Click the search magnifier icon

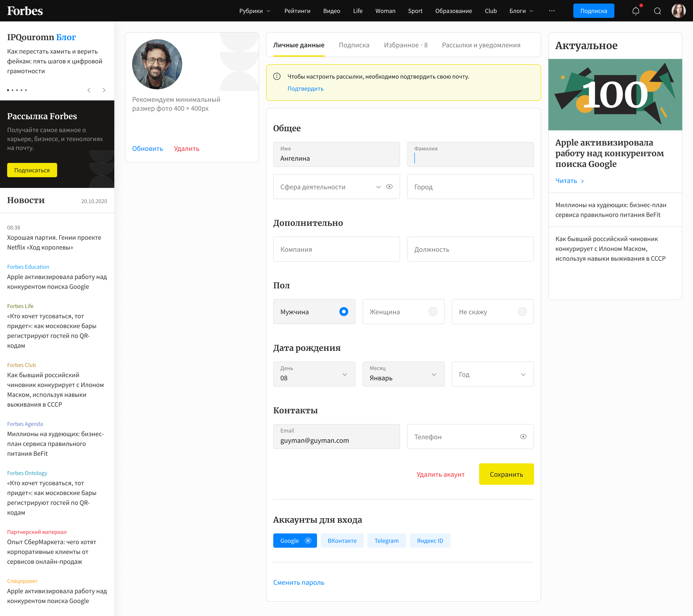(x=658, y=11)
